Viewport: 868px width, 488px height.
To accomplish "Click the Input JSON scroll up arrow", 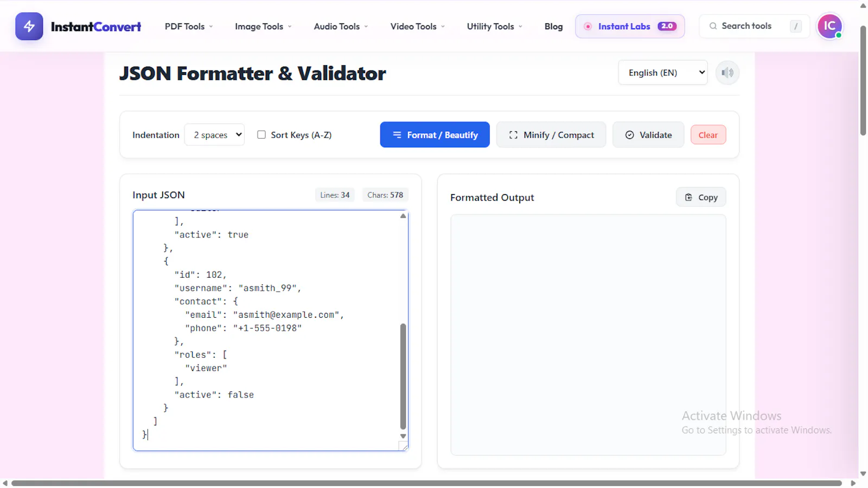I will [403, 216].
